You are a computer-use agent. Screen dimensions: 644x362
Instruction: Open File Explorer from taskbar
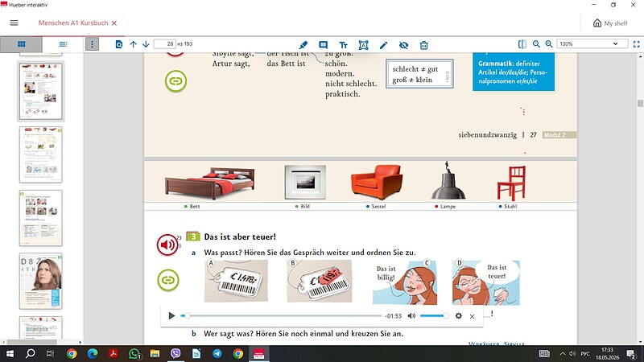(155, 353)
